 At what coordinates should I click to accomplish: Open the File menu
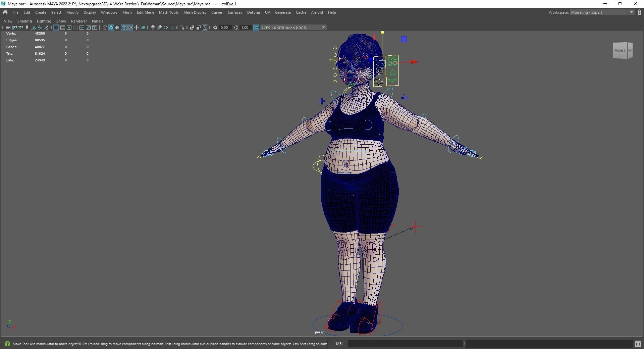coord(15,12)
